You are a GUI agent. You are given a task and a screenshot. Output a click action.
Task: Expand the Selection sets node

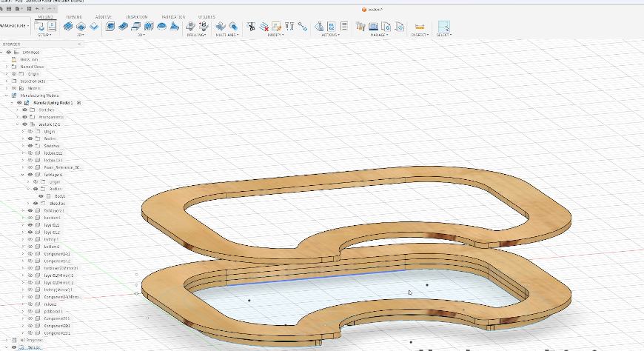tap(7, 81)
